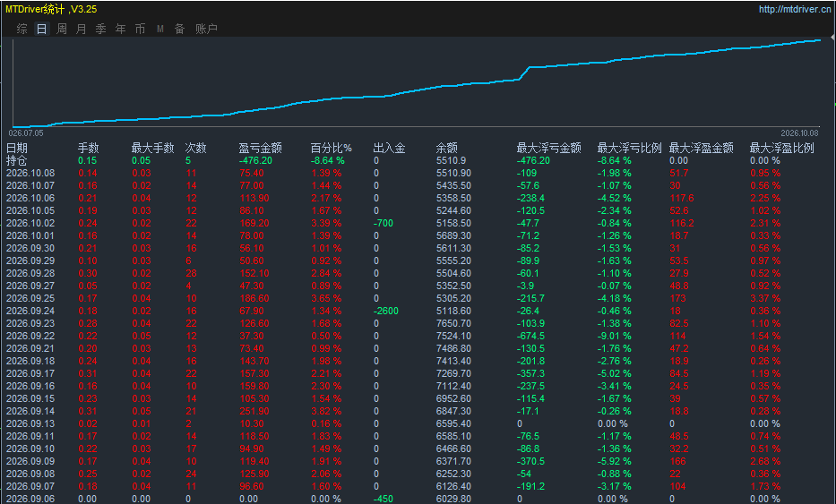Open the 币 currency tab

click(x=140, y=29)
